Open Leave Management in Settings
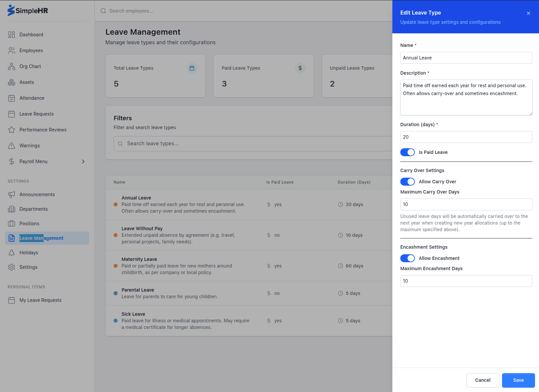Viewport: 539px width, 392px height. (41, 238)
